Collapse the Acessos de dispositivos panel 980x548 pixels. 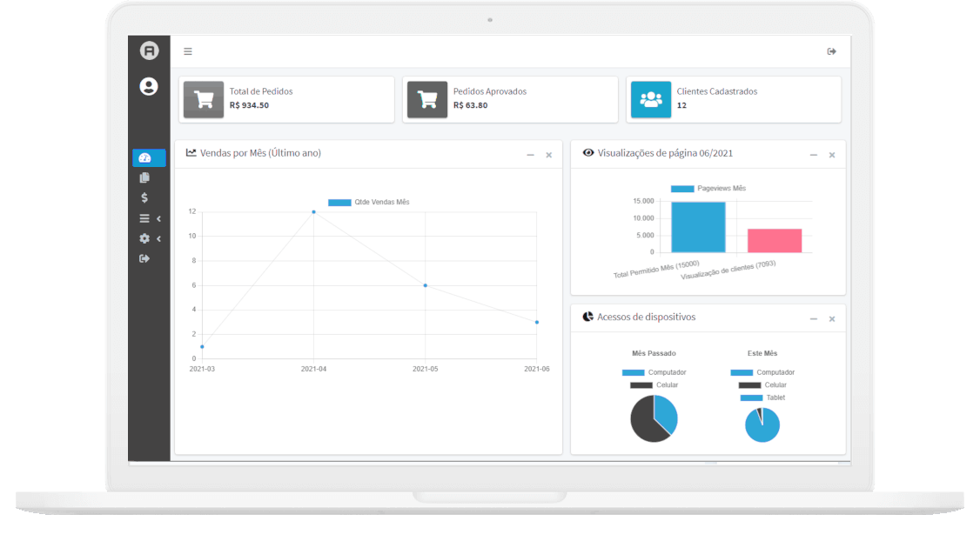click(813, 318)
